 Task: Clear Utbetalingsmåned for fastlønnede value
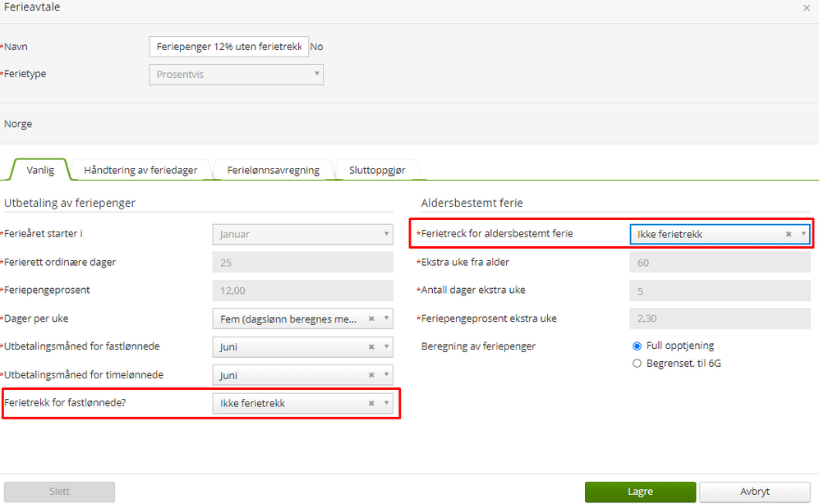point(371,347)
